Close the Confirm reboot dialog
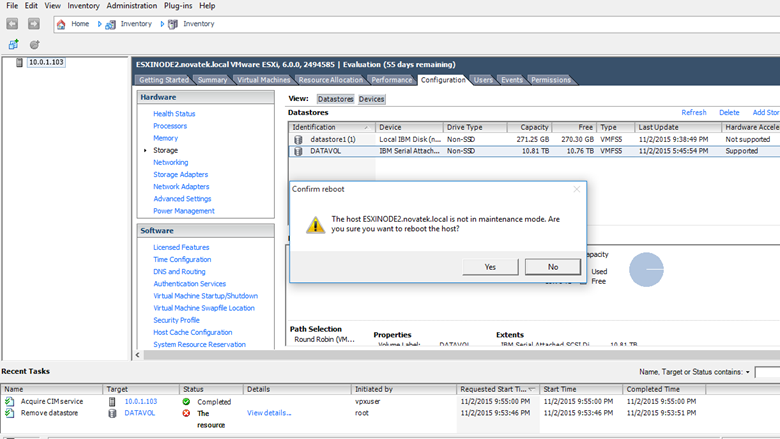The image size is (780, 439). [x=577, y=189]
